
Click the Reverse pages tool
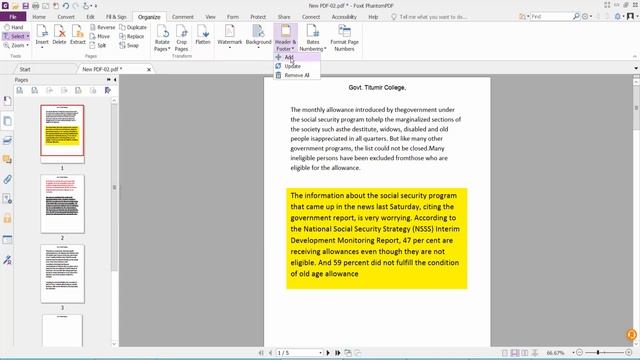click(x=102, y=27)
